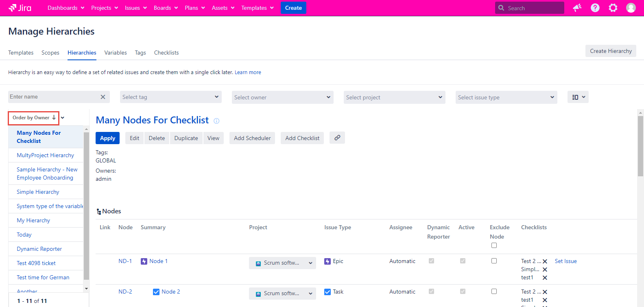The height and width of the screenshot is (307, 644).
Task: Switch to the Checklists tab
Action: tap(166, 53)
